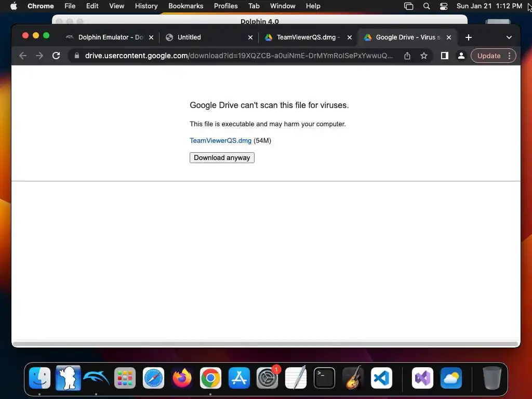This screenshot has height=399, width=532.
Task: Click the date and time in menu bar
Action: (489, 6)
